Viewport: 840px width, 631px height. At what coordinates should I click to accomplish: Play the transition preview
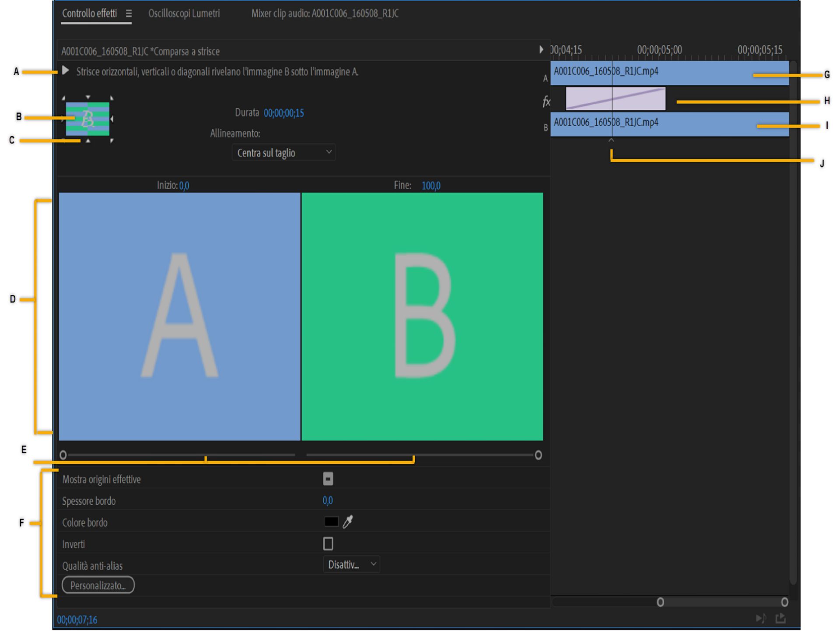coord(65,70)
